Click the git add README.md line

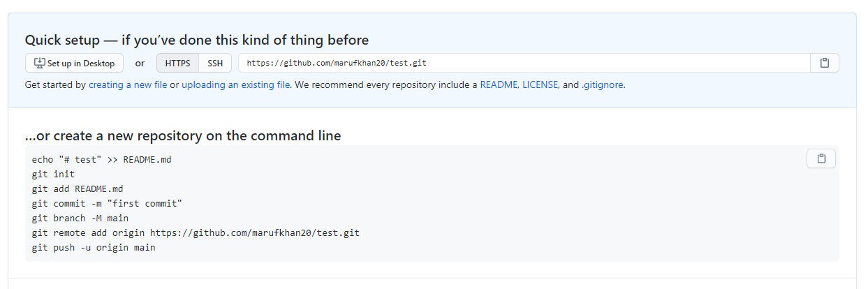click(77, 189)
